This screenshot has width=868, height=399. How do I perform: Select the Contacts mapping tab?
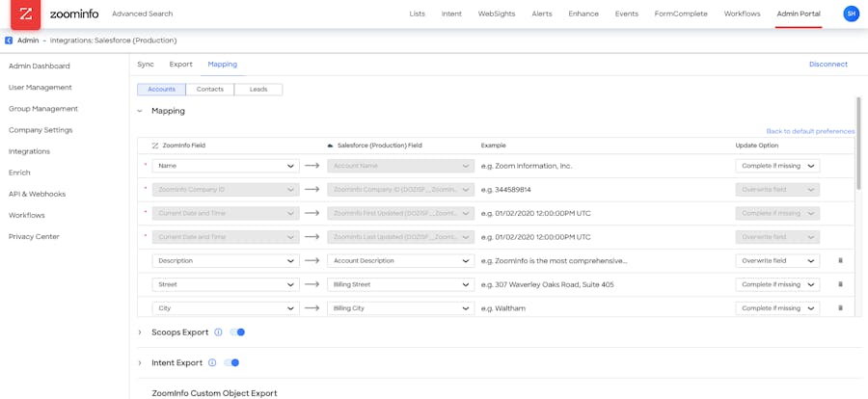click(209, 90)
